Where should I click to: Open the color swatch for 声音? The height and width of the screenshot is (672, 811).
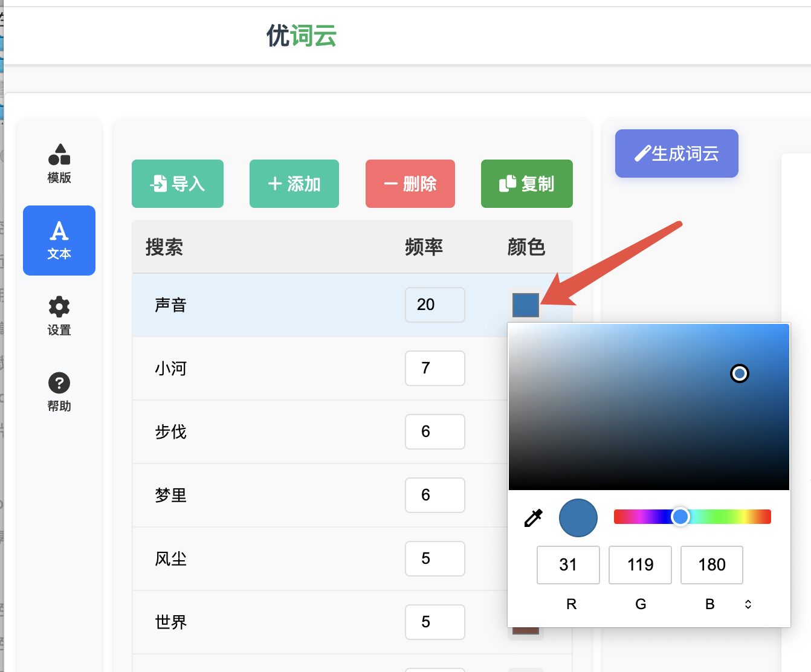[526, 305]
